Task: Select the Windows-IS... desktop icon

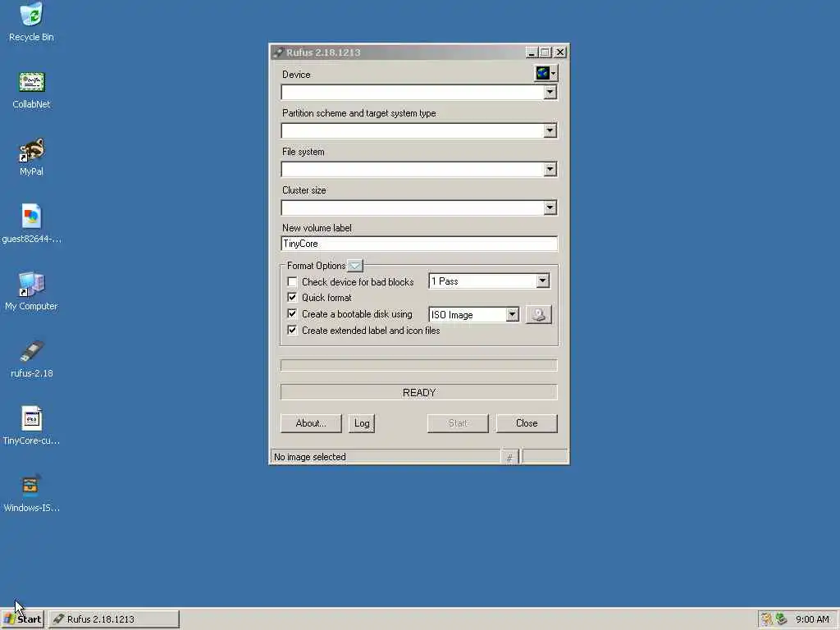Action: 31,493
